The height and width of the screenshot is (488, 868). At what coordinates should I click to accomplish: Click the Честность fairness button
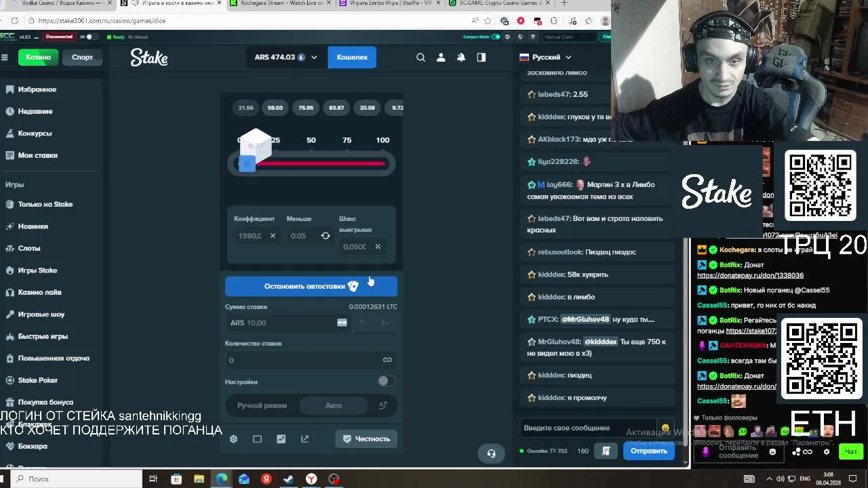(x=367, y=439)
